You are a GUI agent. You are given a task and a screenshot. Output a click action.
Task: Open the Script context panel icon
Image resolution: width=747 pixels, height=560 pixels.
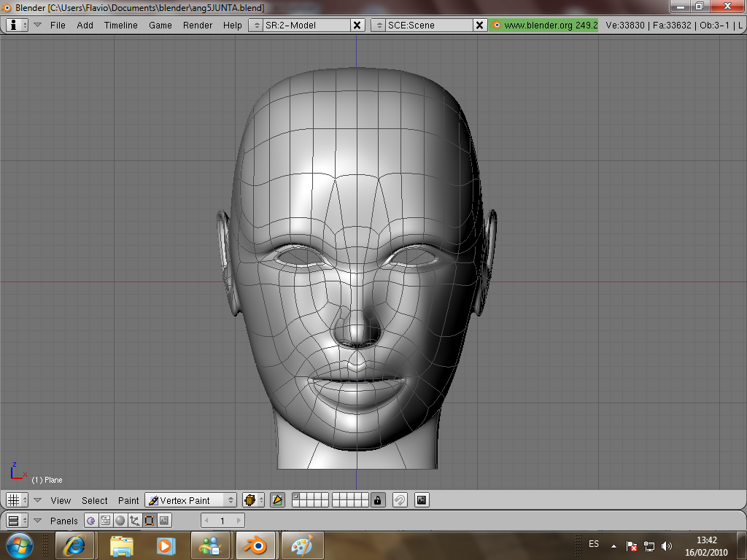click(105, 521)
